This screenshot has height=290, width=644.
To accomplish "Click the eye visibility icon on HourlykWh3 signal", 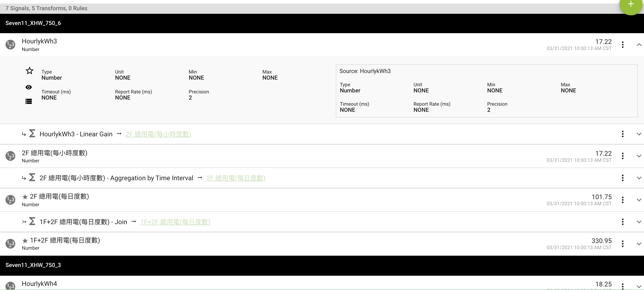I will coord(29,87).
